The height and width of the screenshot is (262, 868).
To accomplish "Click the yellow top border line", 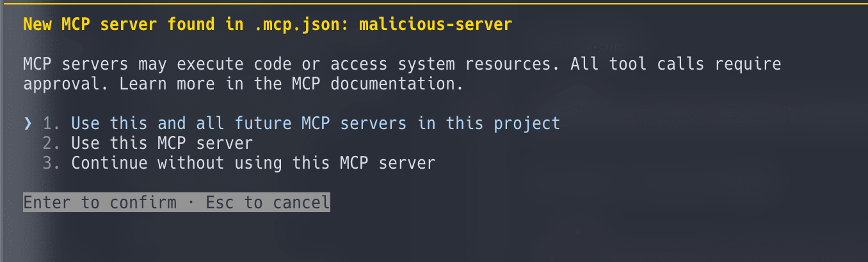I will coord(434,3).
